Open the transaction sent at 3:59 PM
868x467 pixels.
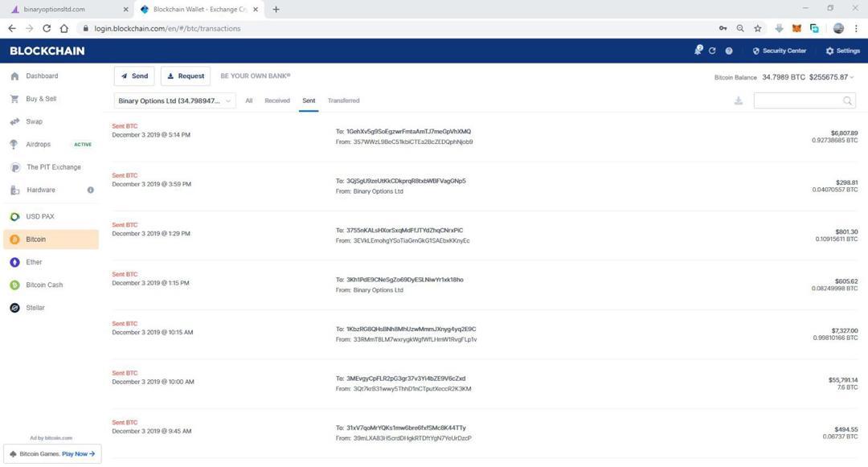[485, 186]
